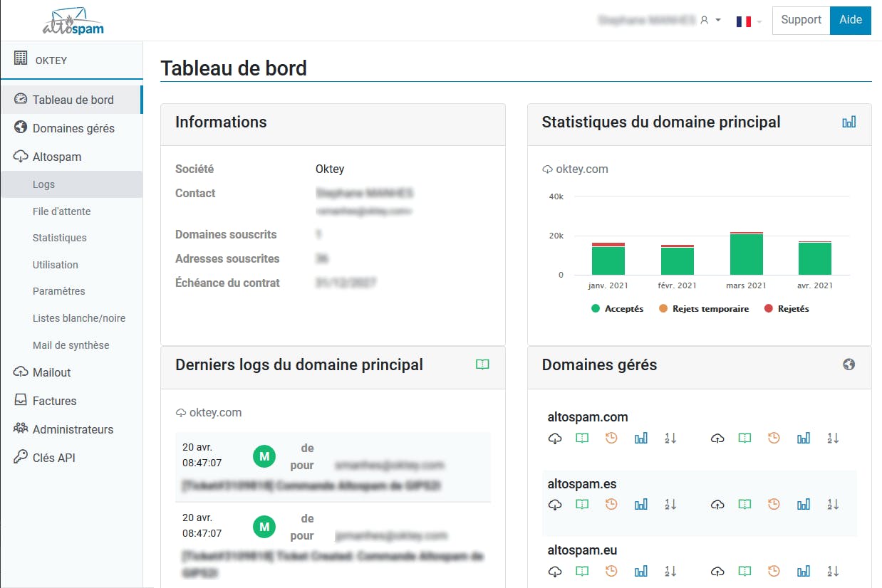Open the user account dropdown in header

coord(660,21)
